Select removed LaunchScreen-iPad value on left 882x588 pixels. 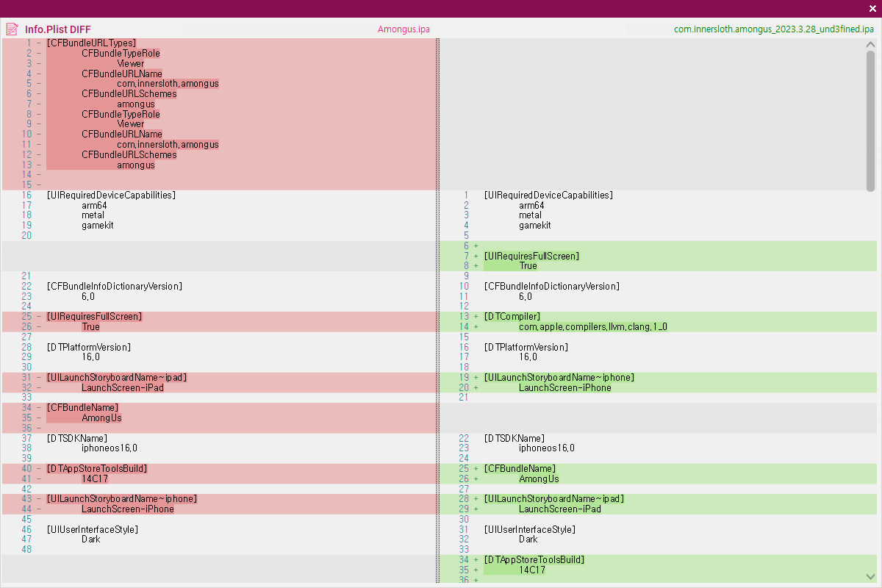click(123, 388)
